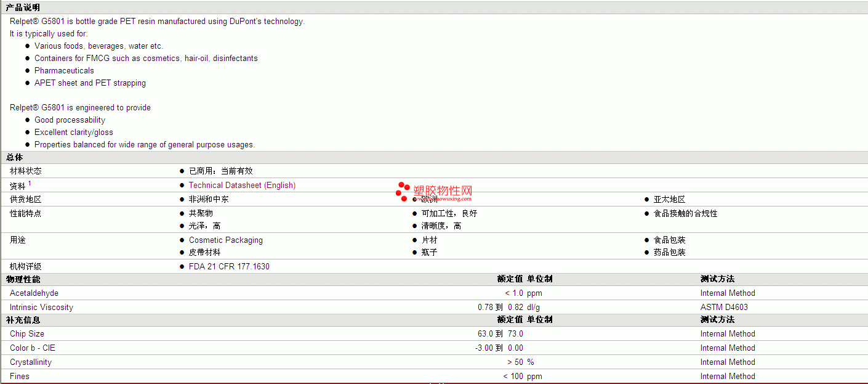Select the '可加工性，良好' feature entry
Viewport: 868px width, 384px height.
click(449, 214)
